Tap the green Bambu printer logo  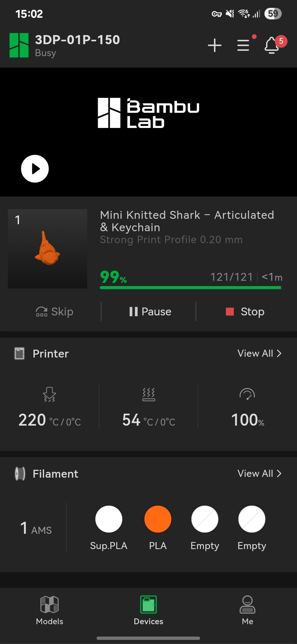(19, 45)
